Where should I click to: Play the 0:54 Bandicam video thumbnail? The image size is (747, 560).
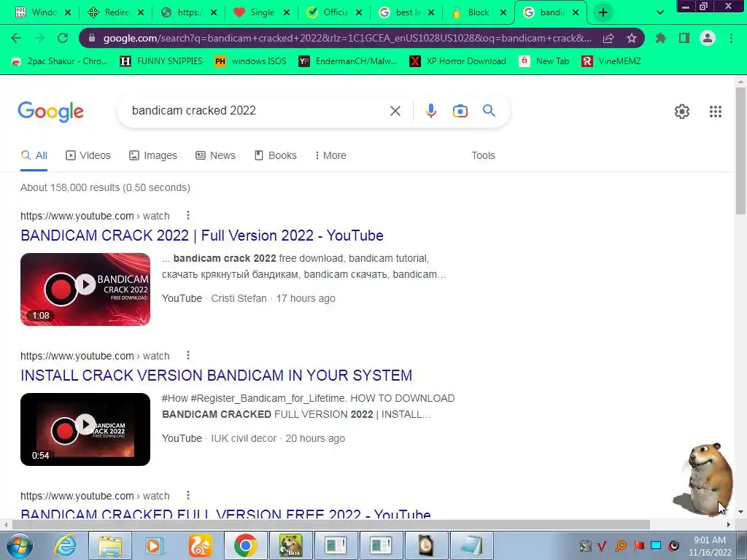pyautogui.click(x=85, y=429)
